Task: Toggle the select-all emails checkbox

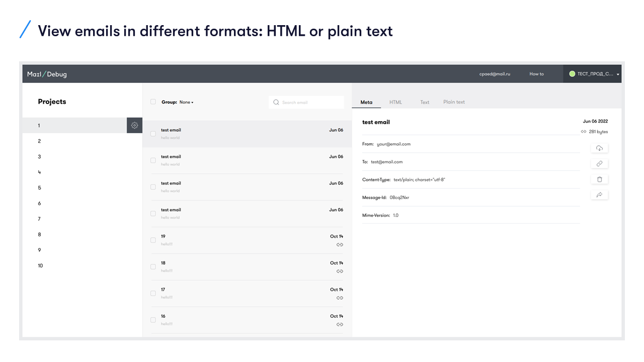Action: click(x=153, y=102)
